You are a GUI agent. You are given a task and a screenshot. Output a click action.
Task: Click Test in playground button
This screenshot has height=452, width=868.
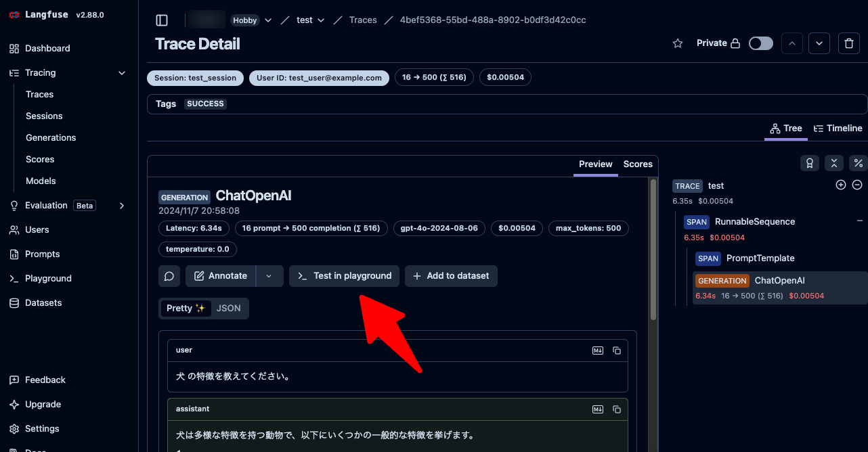click(344, 276)
